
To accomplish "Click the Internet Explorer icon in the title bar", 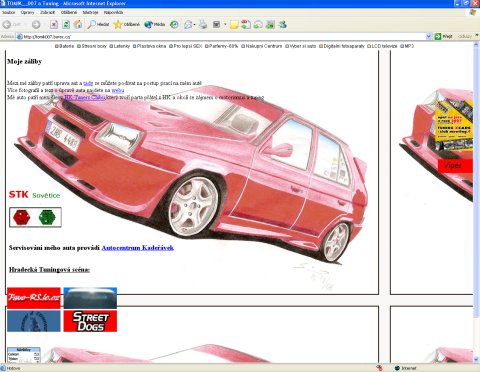I will coord(3,3).
